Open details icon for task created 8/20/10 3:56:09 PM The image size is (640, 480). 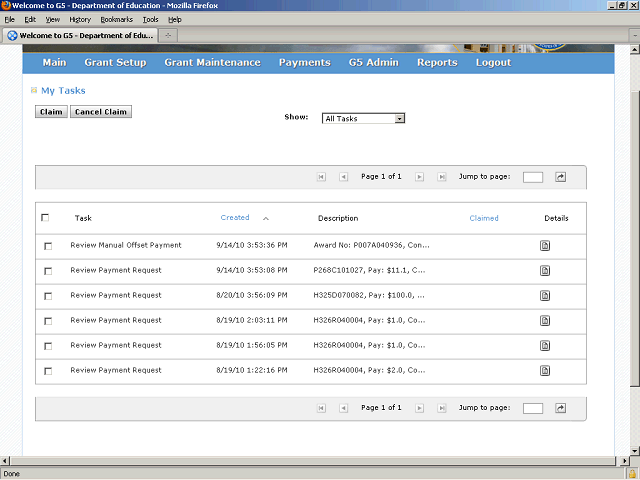tap(545, 296)
